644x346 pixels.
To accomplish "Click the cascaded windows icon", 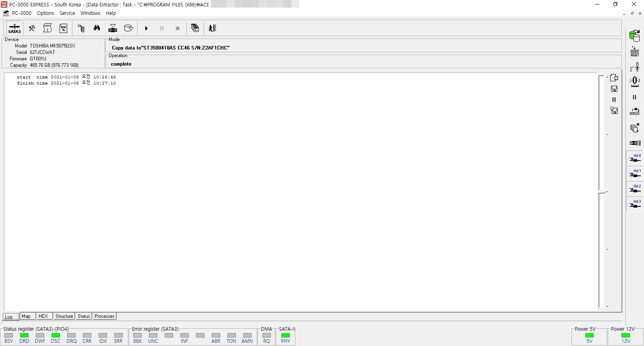I will 195,28.
